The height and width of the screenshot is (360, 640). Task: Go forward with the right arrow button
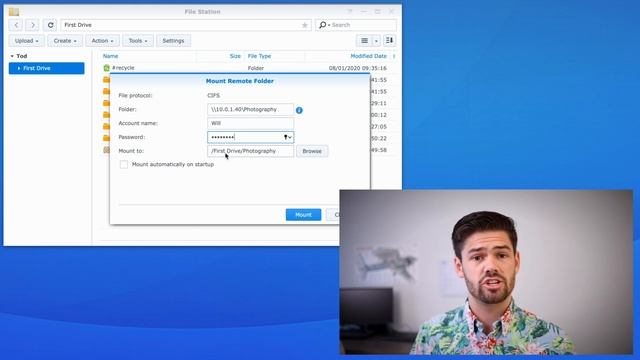click(33, 25)
